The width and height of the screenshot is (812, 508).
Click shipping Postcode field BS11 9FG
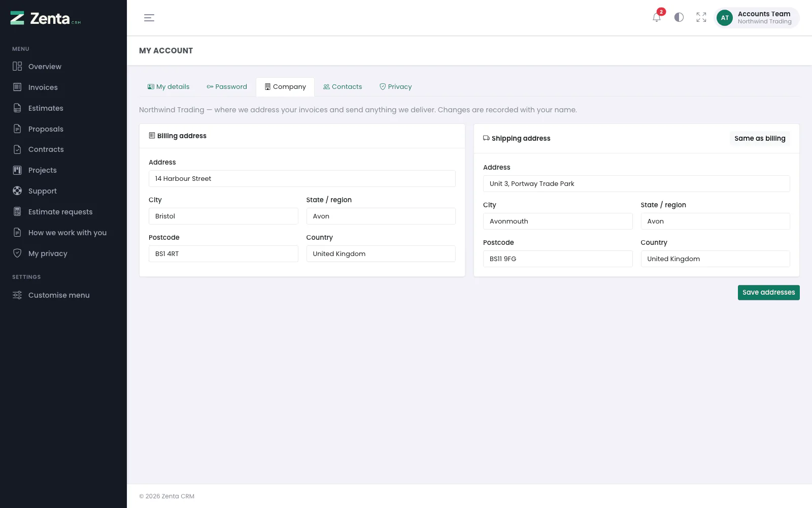pos(558,259)
